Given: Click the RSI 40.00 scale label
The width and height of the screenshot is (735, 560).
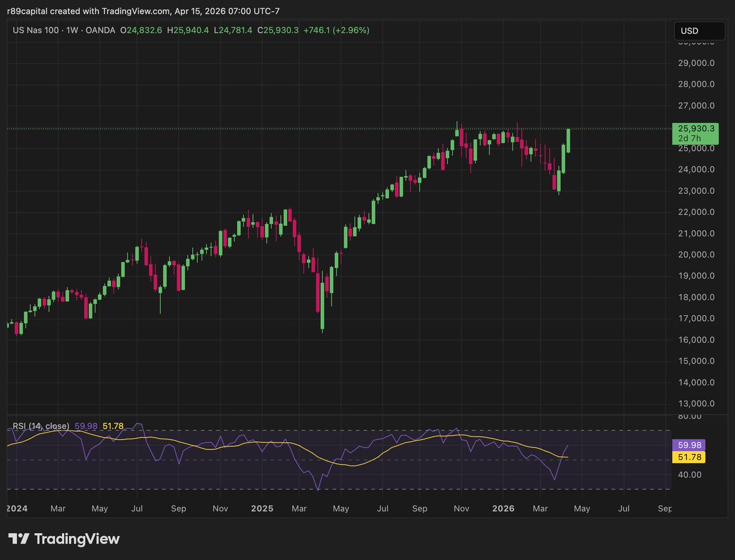Looking at the screenshot, I should click(690, 474).
